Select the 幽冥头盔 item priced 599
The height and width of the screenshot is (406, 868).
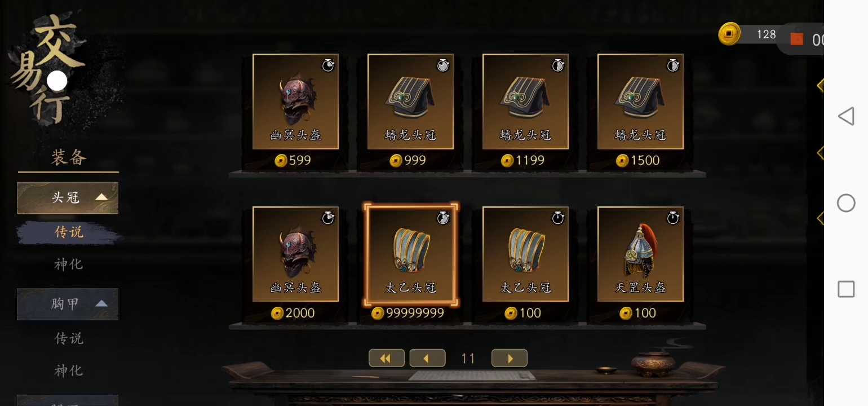(x=295, y=101)
